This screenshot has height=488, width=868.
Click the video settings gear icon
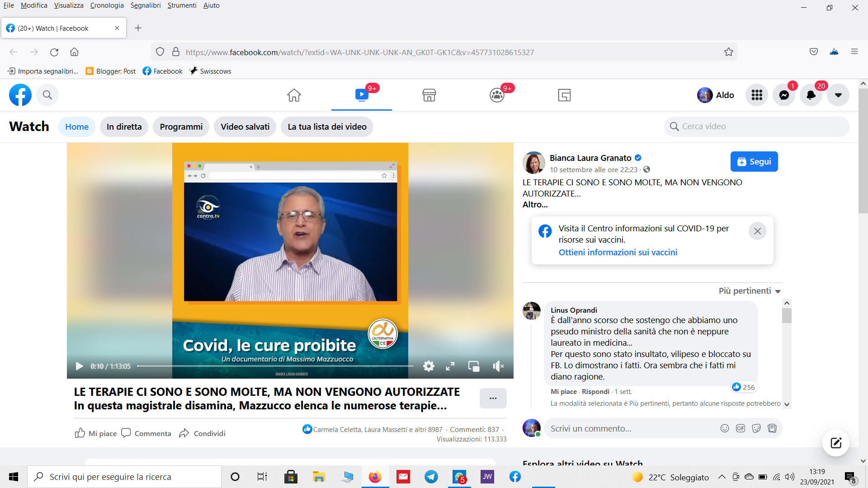tap(429, 366)
